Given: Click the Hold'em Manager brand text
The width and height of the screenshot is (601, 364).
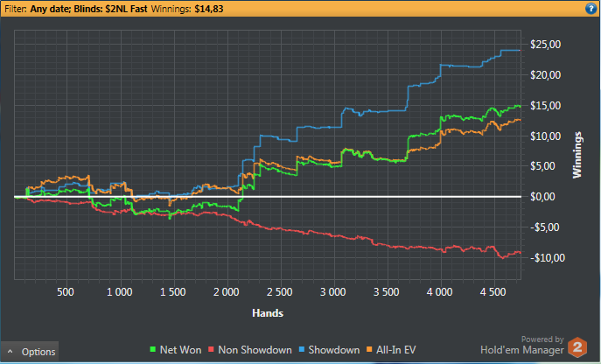Looking at the screenshot, I should [x=522, y=350].
